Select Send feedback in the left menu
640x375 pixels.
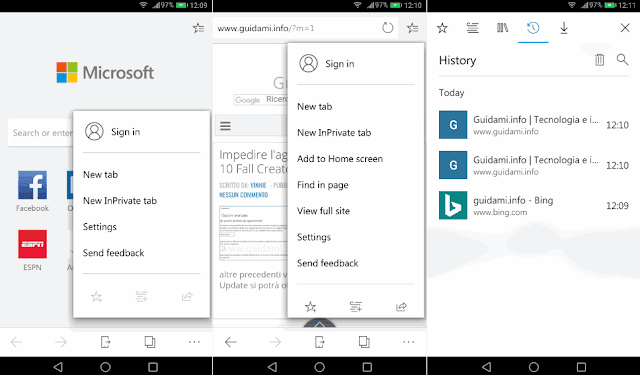pos(113,253)
